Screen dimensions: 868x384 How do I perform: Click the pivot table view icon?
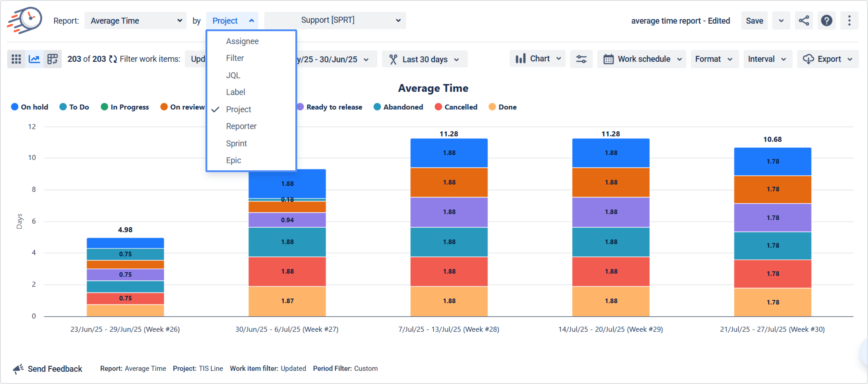coord(53,59)
